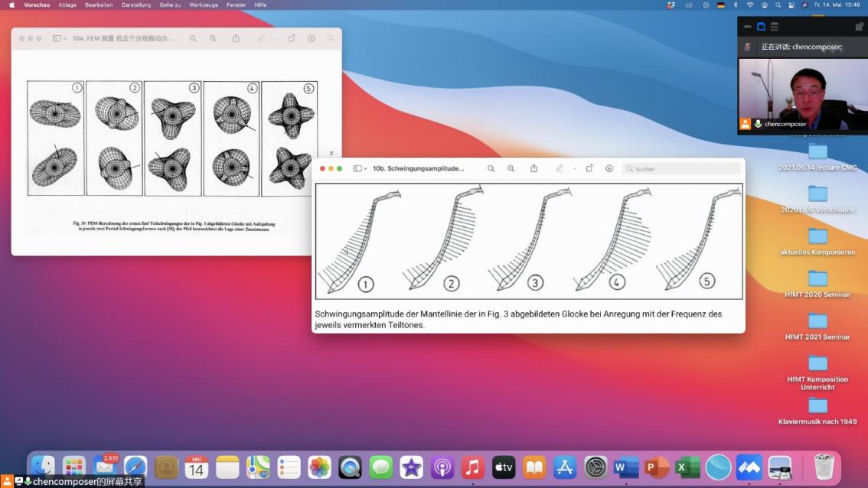Screen dimensions: 868x488
Task: Switch the meeting panel to list view
Action: click(x=775, y=27)
